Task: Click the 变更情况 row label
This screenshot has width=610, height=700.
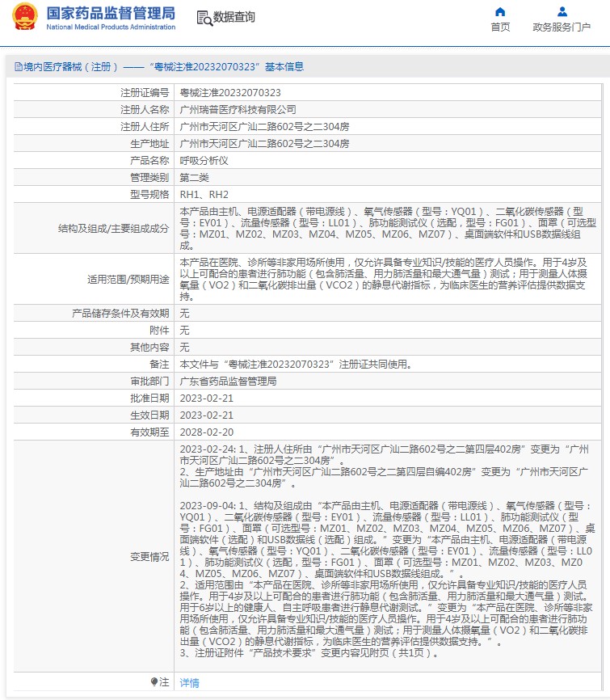Action: point(149,557)
